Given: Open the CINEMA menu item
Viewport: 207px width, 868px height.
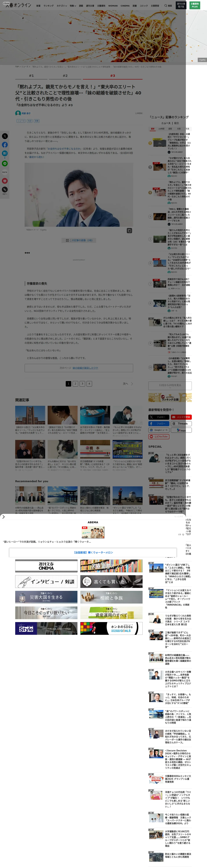Looking at the screenshot, I should [125, 6].
